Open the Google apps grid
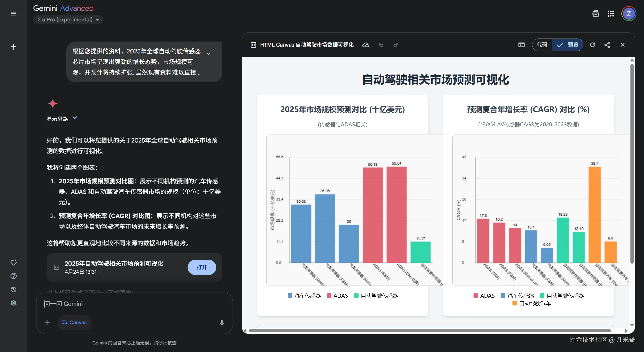This screenshot has width=644, height=352. coord(611,13)
